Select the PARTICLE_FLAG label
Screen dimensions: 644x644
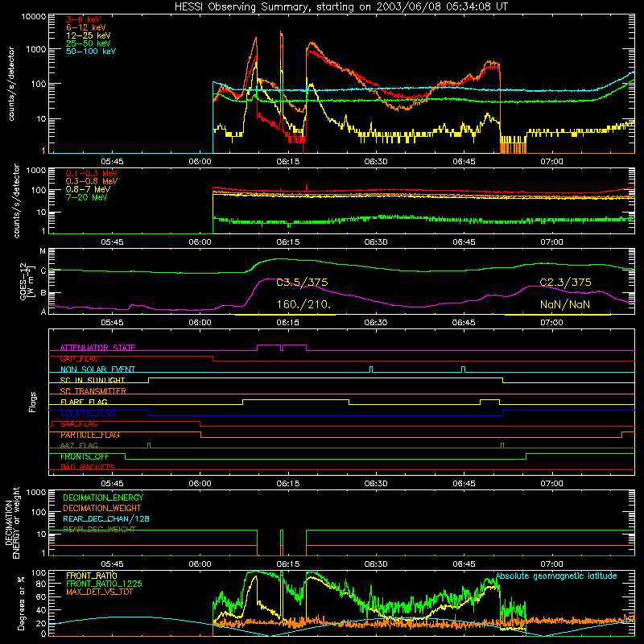[90, 435]
